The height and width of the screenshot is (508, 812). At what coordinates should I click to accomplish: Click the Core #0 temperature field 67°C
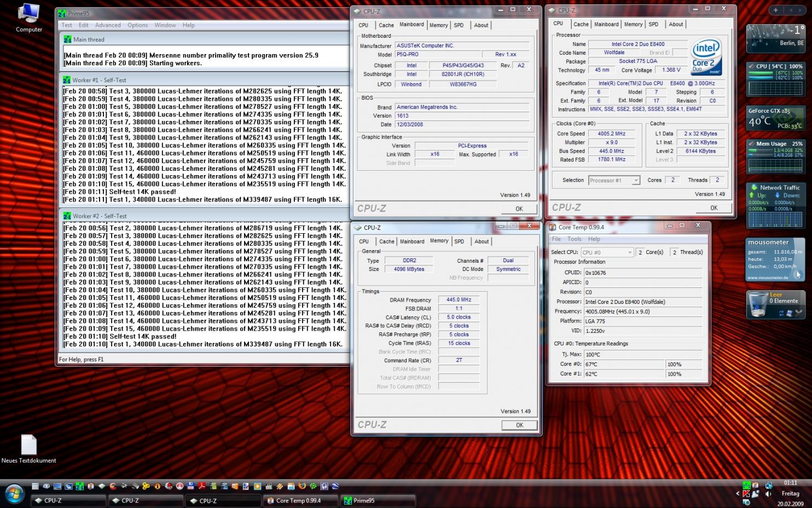pyautogui.click(x=624, y=364)
